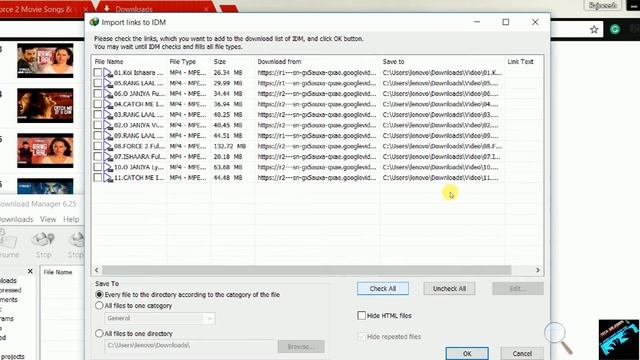Click the horizontal scrollbar thumb in file list
Screen dimensions: 640x360
click(x=306, y=270)
